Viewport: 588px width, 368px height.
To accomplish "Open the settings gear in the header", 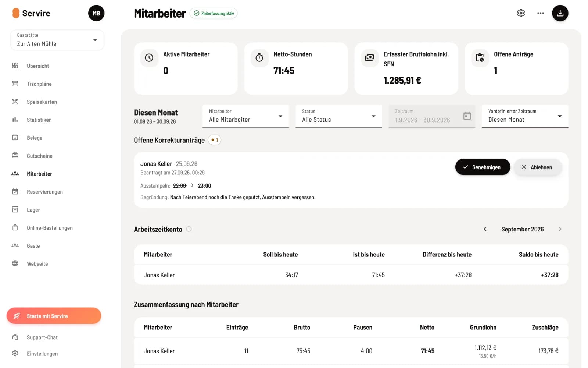I will 521,13.
